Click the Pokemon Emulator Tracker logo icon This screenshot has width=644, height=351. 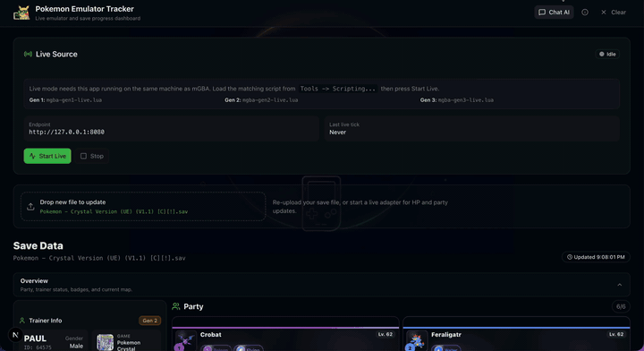[x=21, y=13]
